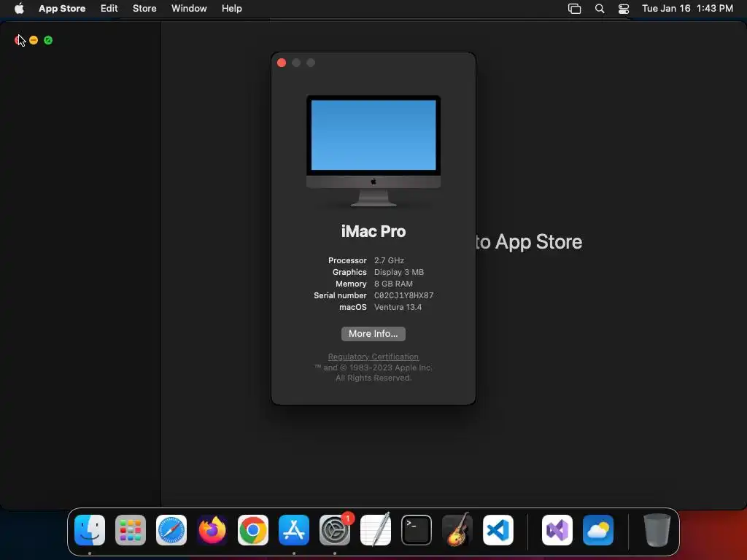Select the serial number C02CJ1Y8HX87
The height and width of the screenshot is (560, 747).
click(x=403, y=295)
